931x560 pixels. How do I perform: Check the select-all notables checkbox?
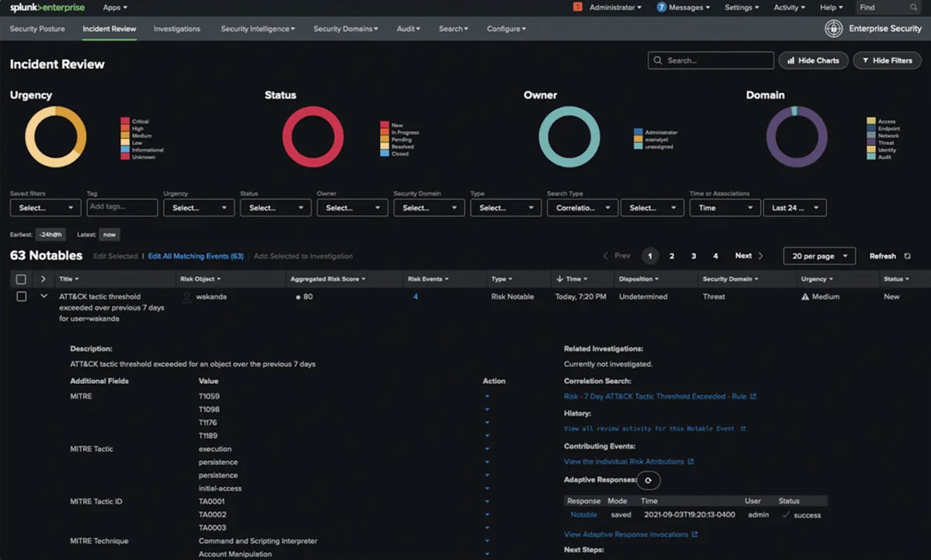[x=21, y=278]
